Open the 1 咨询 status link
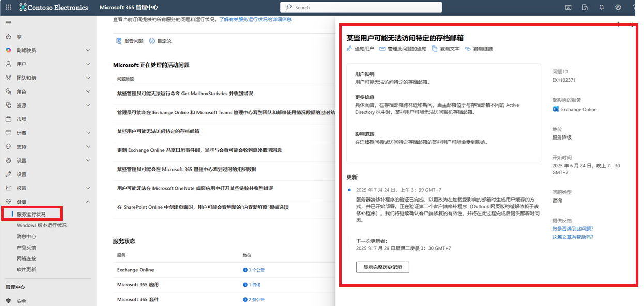 252,285
